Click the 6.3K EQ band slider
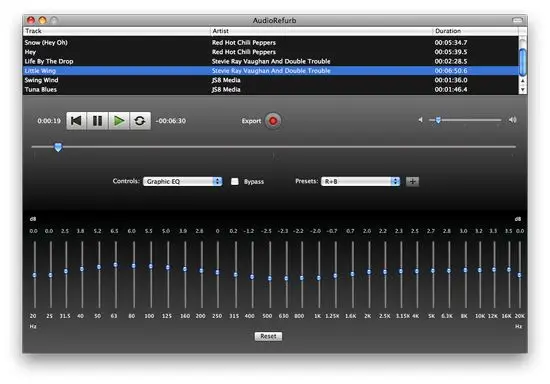The width and height of the screenshot is (550, 384). click(x=449, y=275)
